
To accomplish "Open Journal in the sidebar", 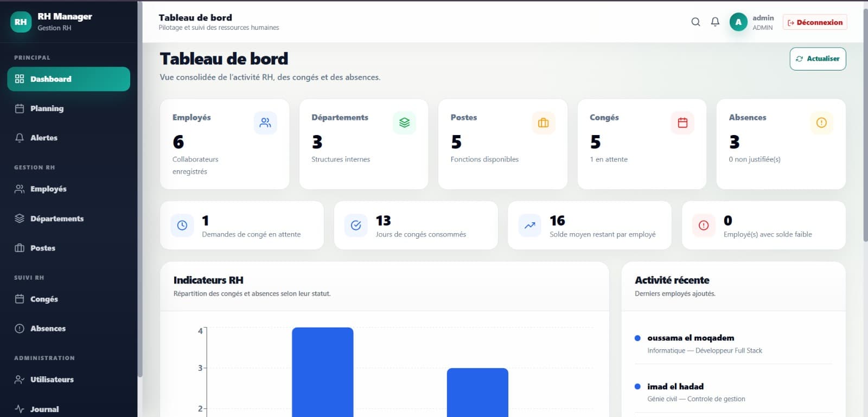I will tap(69, 409).
